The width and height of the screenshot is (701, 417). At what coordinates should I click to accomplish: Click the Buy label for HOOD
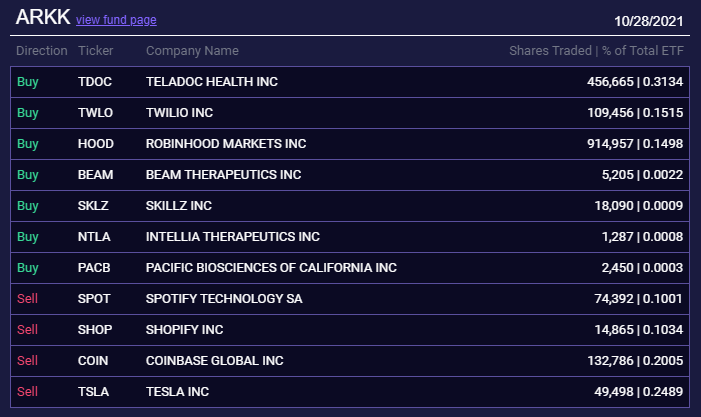[x=28, y=144]
